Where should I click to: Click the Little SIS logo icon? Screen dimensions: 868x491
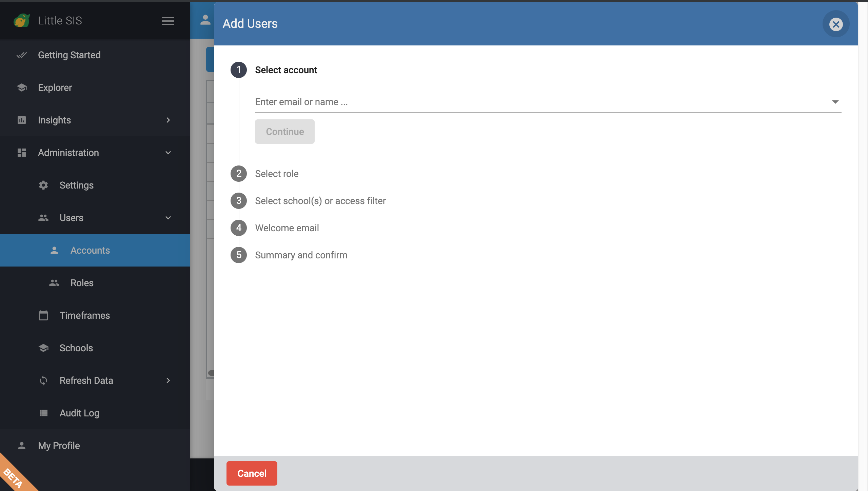click(22, 20)
